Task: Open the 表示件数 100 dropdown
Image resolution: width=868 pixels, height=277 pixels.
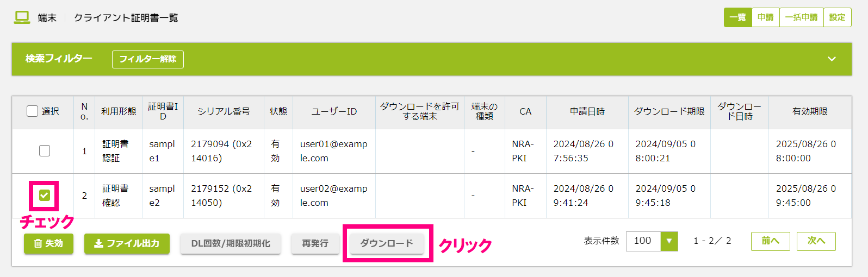Action: 652,241
